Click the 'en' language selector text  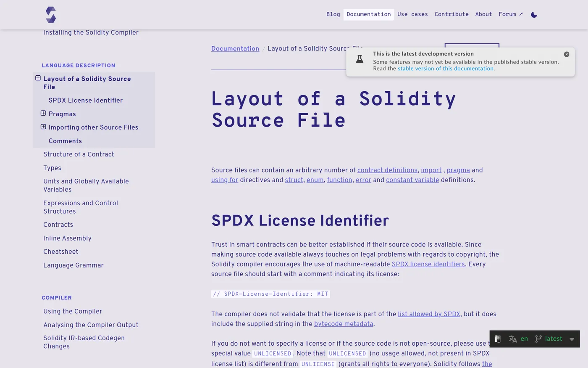click(524, 339)
